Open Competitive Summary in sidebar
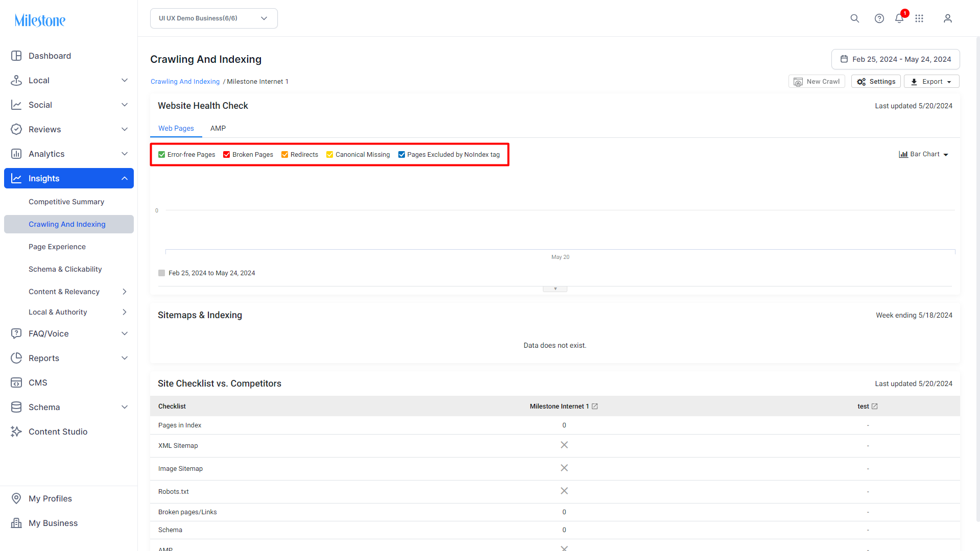This screenshot has width=980, height=551. (66, 202)
